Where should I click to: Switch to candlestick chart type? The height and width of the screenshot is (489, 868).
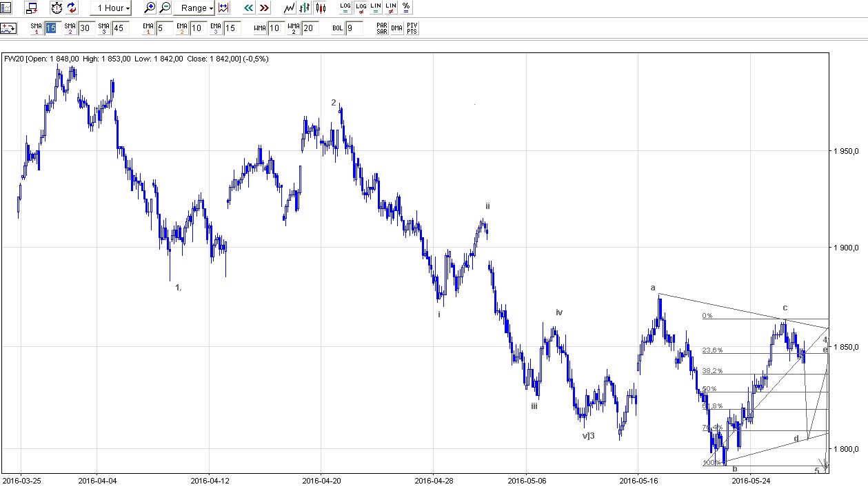(320, 8)
